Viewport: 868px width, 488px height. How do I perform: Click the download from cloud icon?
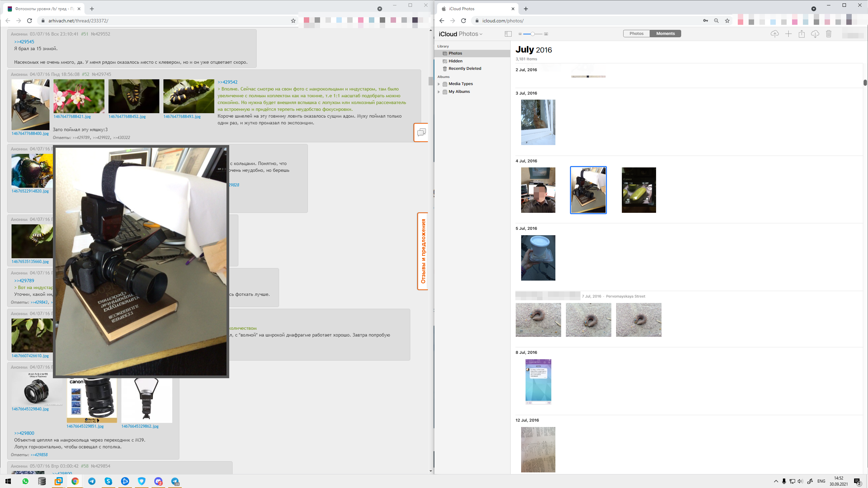pos(815,34)
